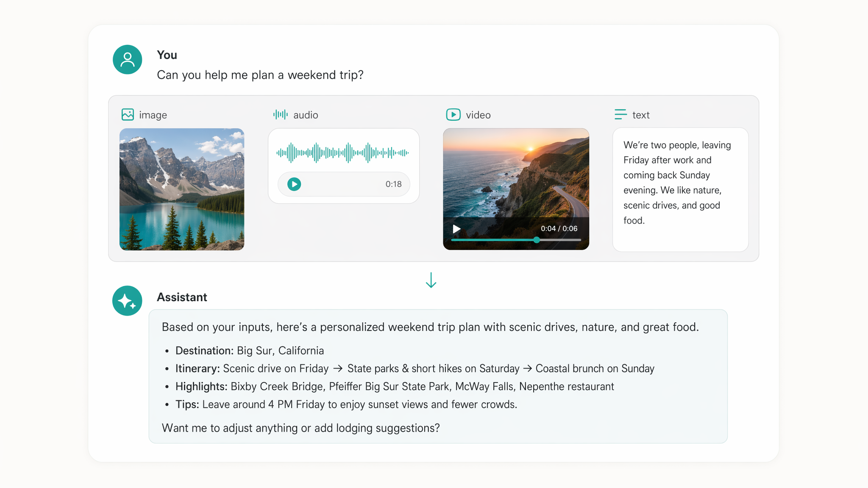Click the video progress slider handle
868x488 pixels.
coord(537,240)
